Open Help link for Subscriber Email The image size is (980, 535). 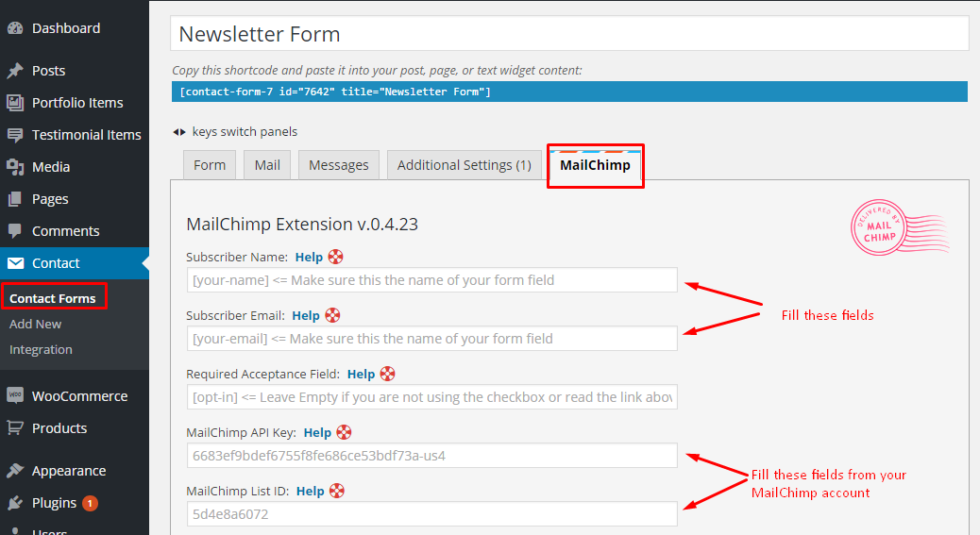(x=306, y=315)
